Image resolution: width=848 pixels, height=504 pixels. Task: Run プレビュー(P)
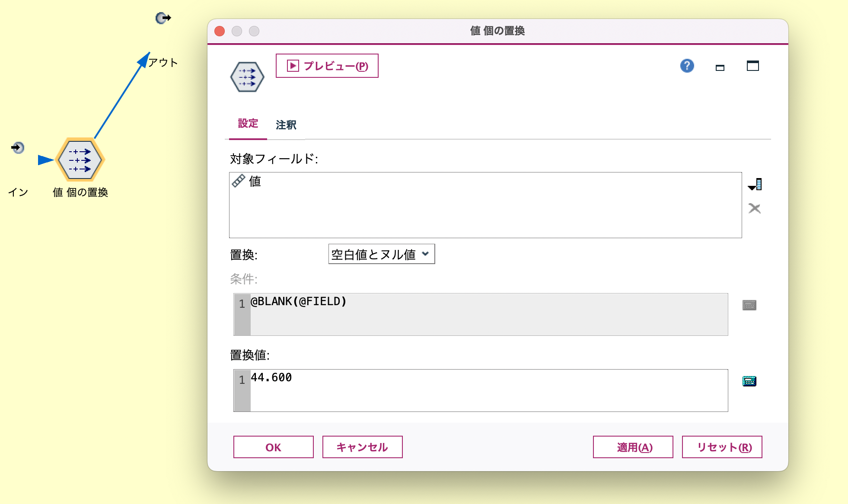coord(327,66)
